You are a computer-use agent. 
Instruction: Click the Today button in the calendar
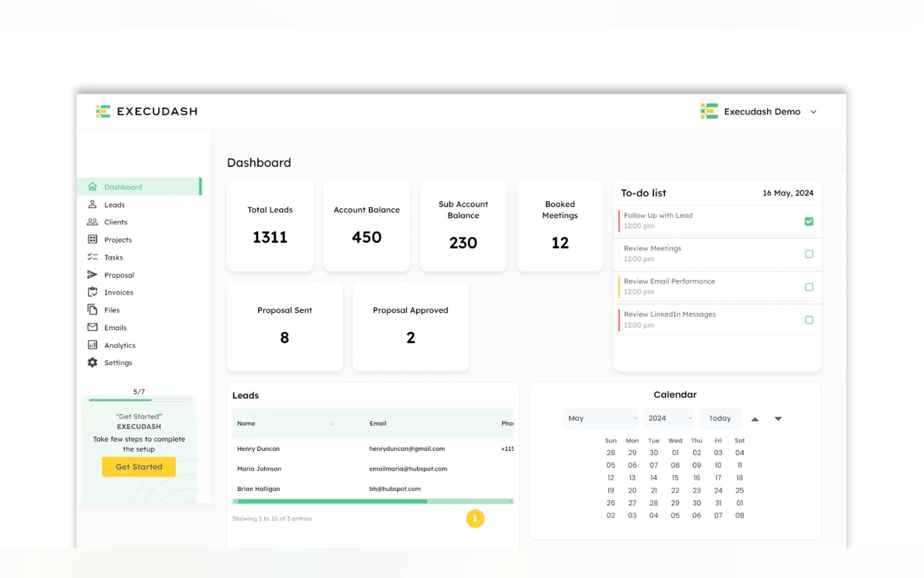tap(719, 418)
